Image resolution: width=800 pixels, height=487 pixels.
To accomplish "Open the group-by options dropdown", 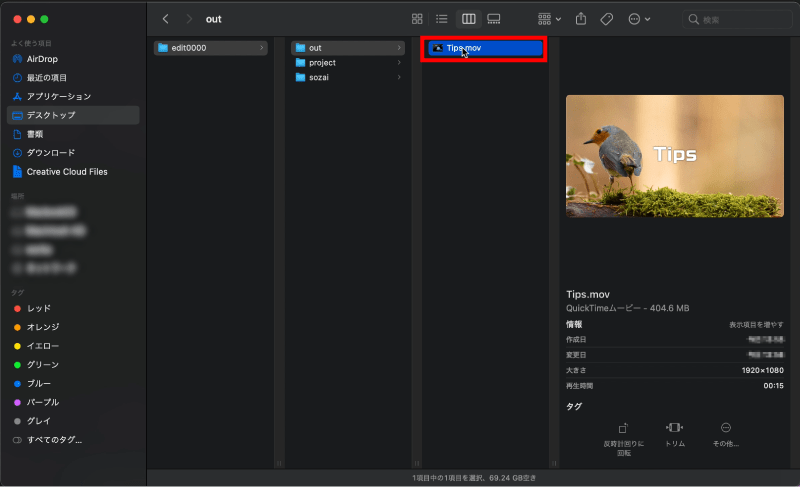I will 549,19.
